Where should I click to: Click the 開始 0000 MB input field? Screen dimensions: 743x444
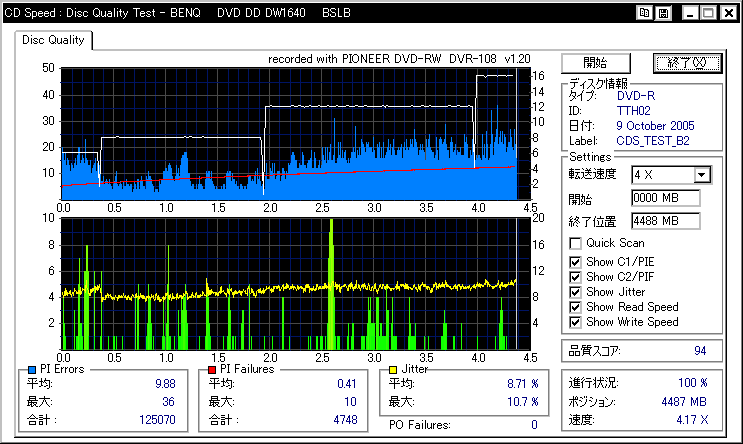tap(666, 198)
